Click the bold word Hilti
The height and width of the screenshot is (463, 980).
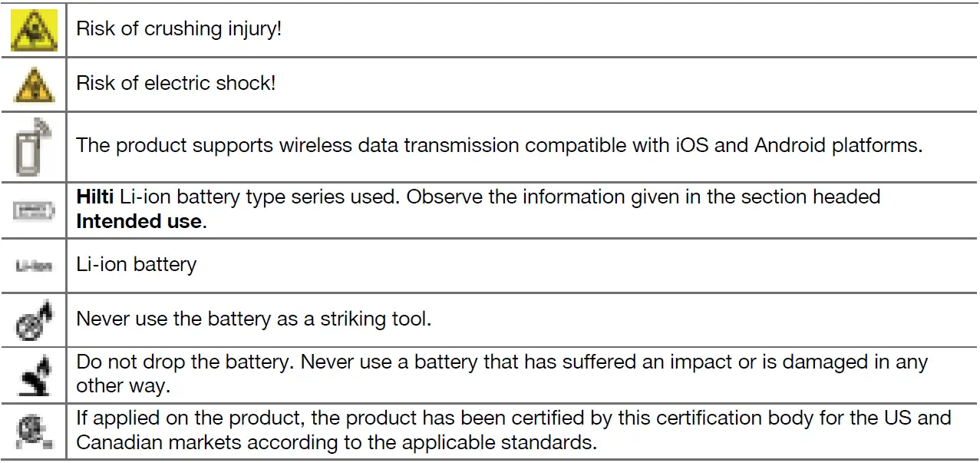tap(95, 197)
